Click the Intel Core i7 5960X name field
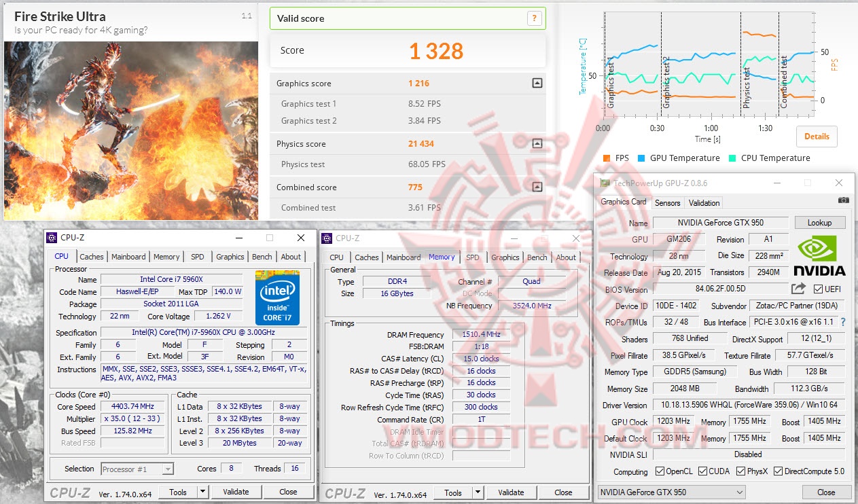This screenshot has height=504, width=858. (x=172, y=279)
